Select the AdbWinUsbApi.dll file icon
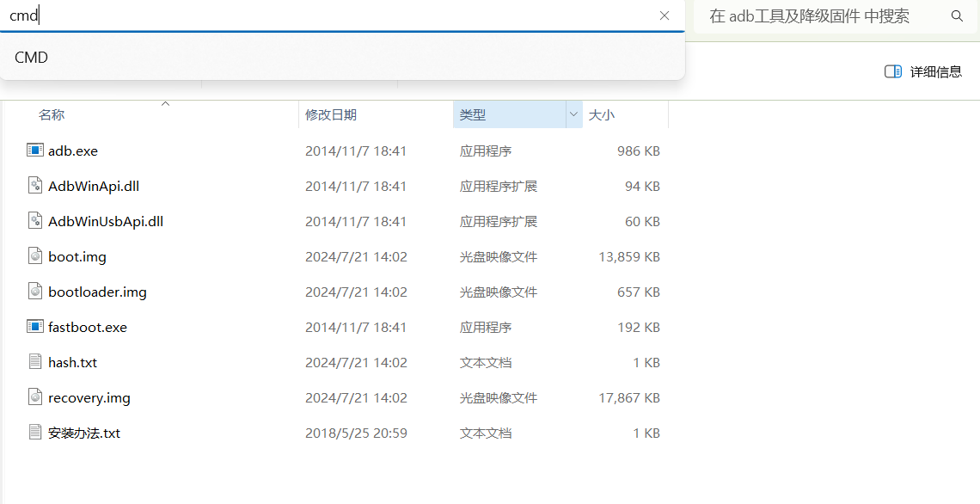 pyautogui.click(x=35, y=221)
